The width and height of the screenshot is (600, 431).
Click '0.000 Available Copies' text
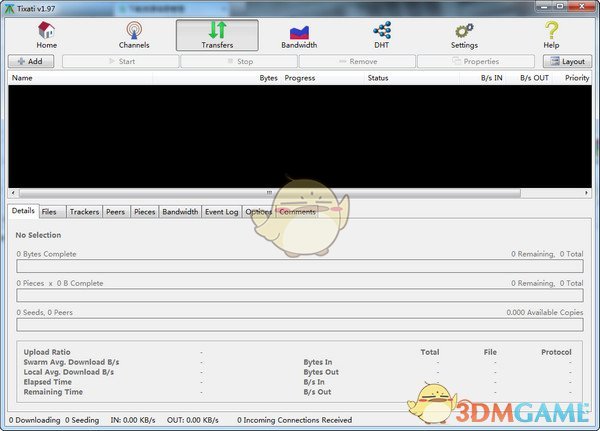(x=545, y=312)
